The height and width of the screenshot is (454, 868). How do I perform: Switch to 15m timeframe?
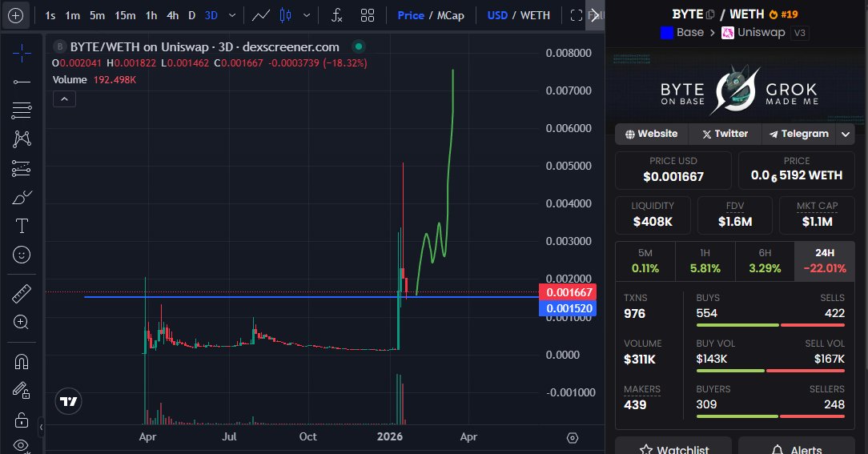point(125,15)
